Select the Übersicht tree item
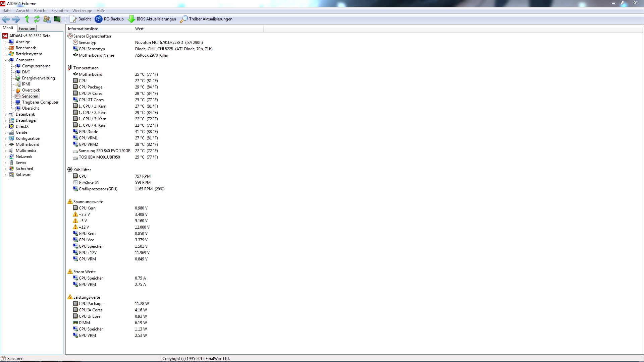This screenshot has width=644, height=362. click(30, 108)
